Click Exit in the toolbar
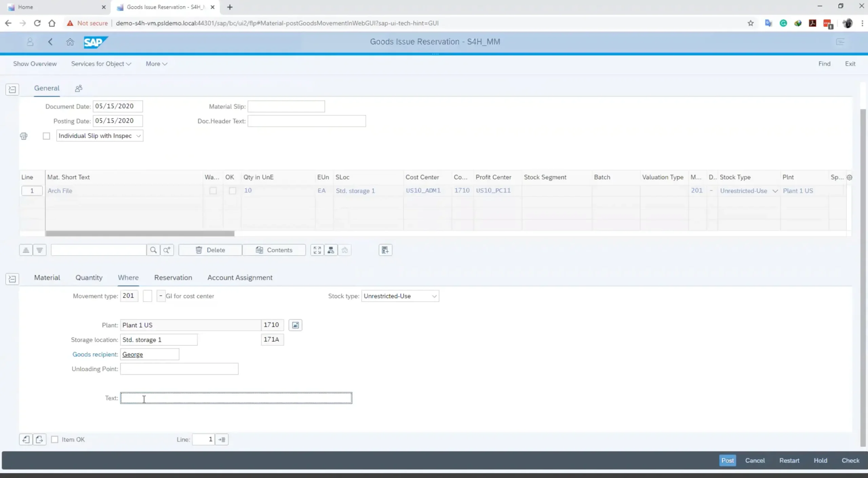This screenshot has height=478, width=868. coord(850,64)
